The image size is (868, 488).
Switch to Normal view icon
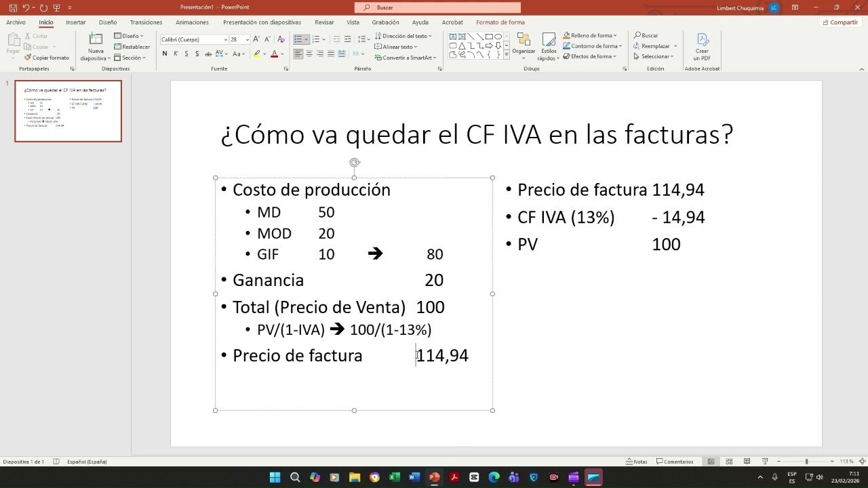[x=711, y=462]
